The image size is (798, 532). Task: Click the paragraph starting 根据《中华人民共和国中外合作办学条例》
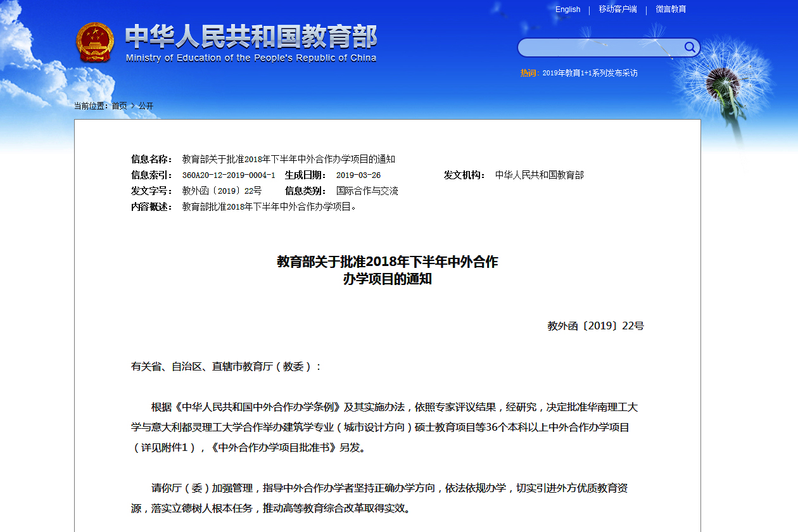pos(384,427)
